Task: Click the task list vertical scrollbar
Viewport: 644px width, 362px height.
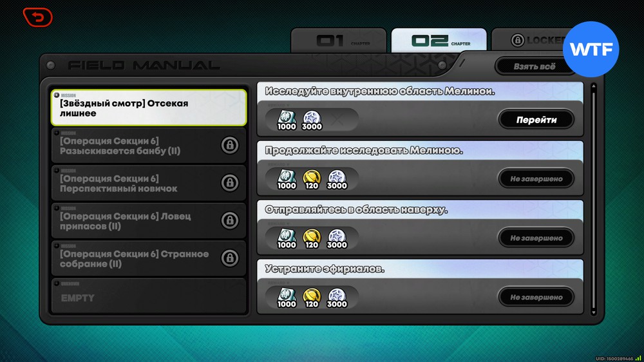Action: coord(593,198)
